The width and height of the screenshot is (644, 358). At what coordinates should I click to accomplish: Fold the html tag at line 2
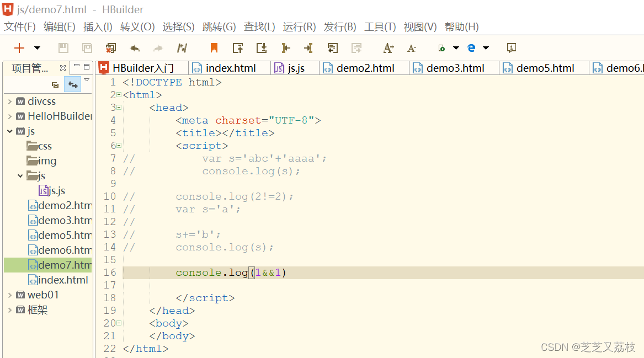click(x=119, y=95)
